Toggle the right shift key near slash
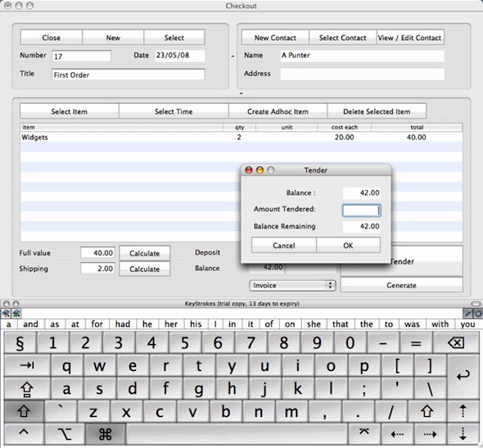This screenshot has width=483, height=448. pos(427,411)
